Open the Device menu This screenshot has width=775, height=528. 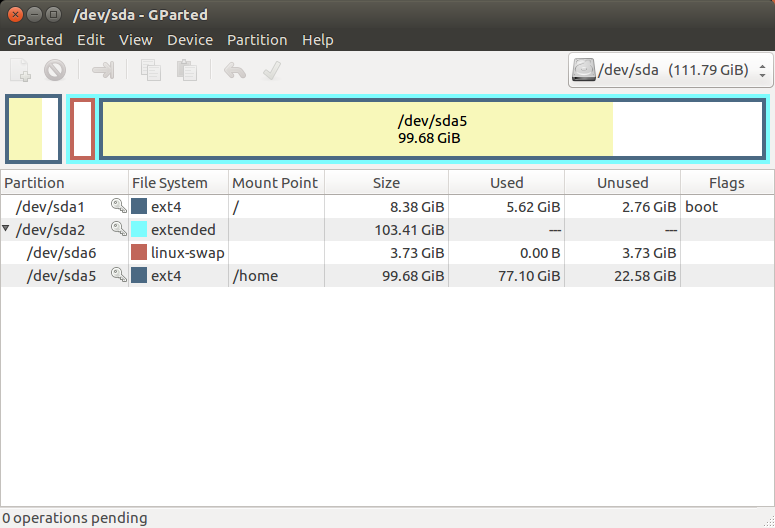pos(190,40)
